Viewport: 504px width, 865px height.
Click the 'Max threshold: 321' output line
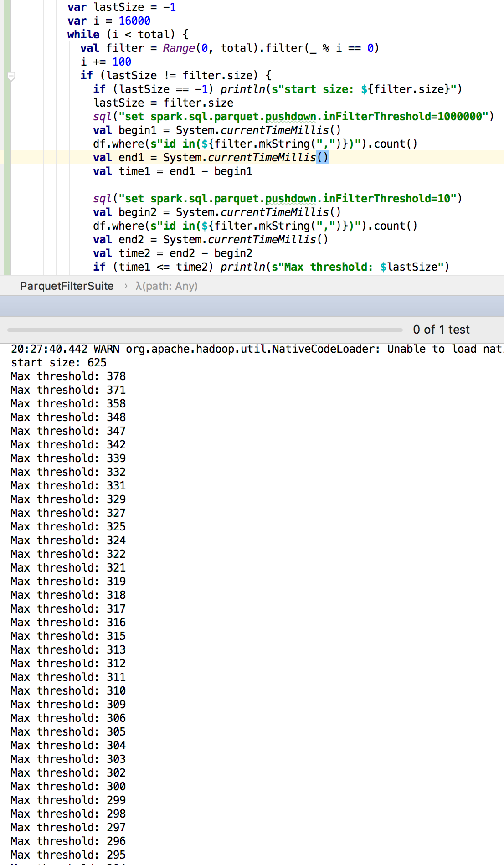tap(68, 568)
